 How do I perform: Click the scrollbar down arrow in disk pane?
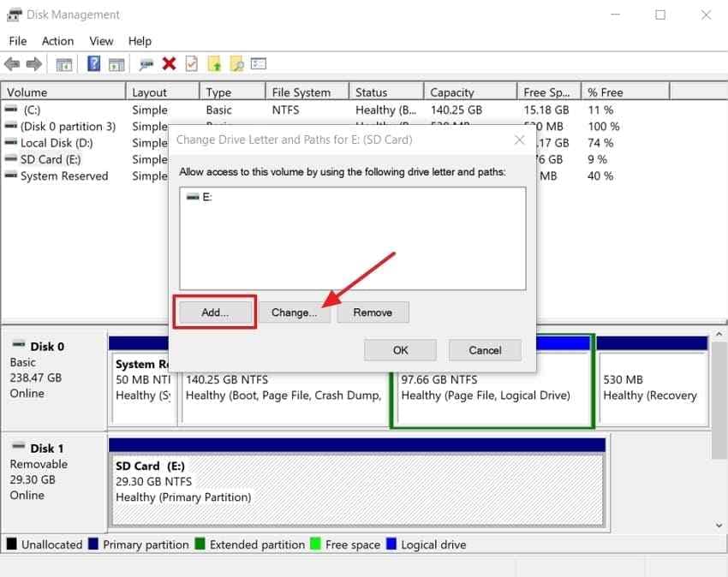719,526
